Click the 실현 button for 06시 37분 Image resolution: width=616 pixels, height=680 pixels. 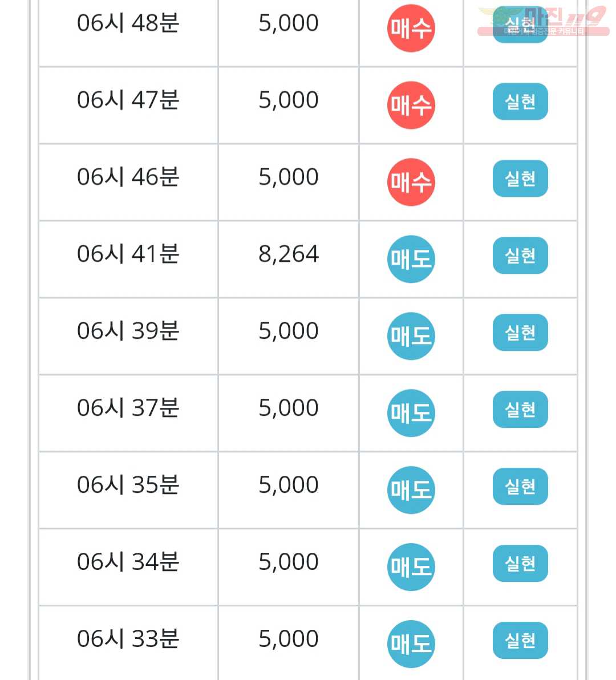coord(520,410)
